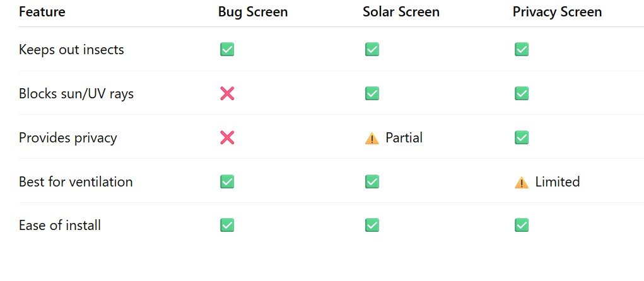Click Solar Screen checkmark for Best for ventilation
The width and height of the screenshot is (644, 281).
(372, 181)
